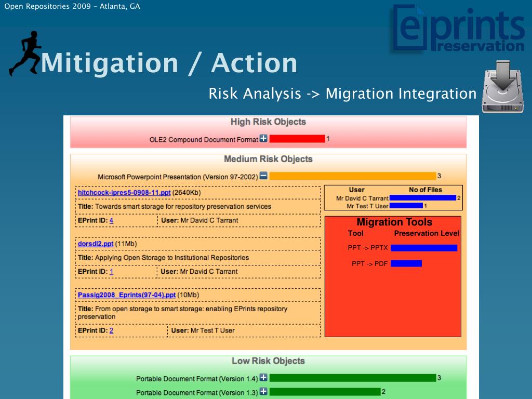The image size is (532, 399).
Task: Click Mr David C Tarrant files bar
Action: point(423,198)
